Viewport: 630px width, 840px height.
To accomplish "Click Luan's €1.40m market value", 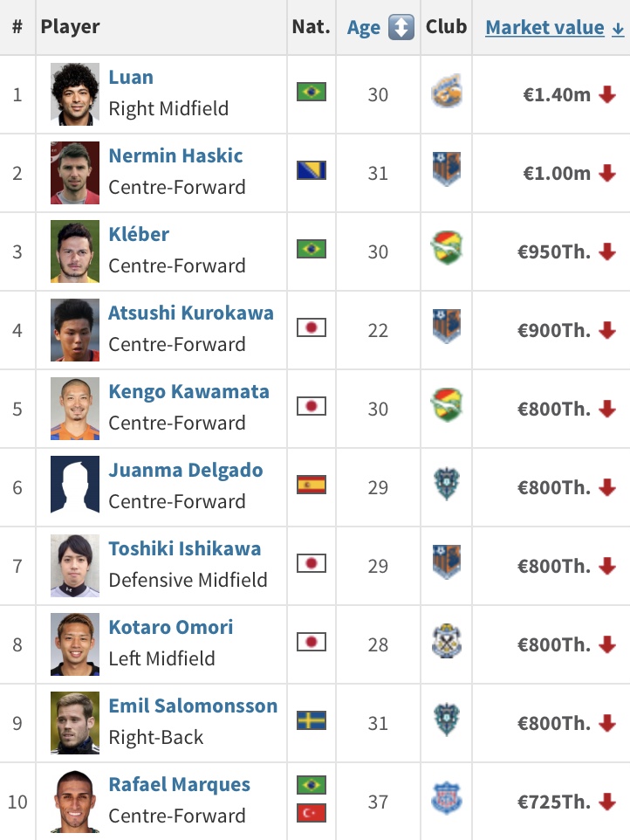I will click(557, 94).
